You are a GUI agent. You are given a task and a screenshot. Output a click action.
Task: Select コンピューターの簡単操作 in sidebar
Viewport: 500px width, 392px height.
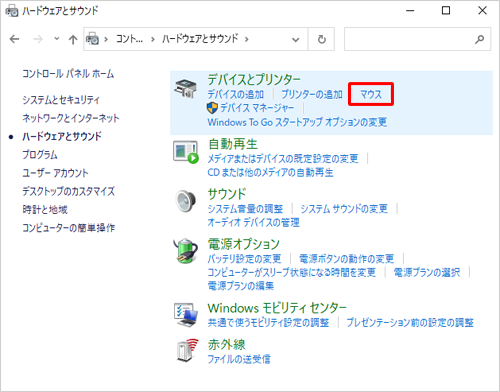tap(69, 228)
